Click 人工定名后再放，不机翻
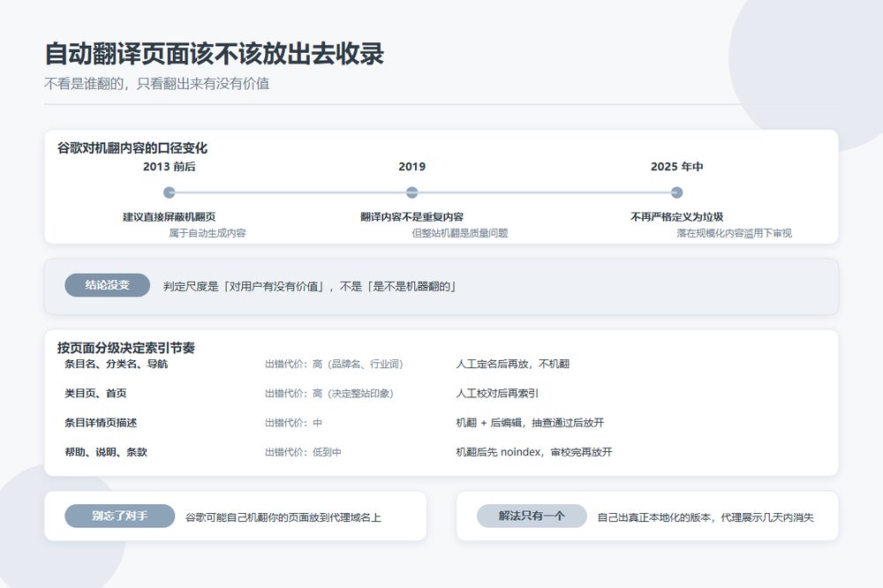 pos(512,365)
